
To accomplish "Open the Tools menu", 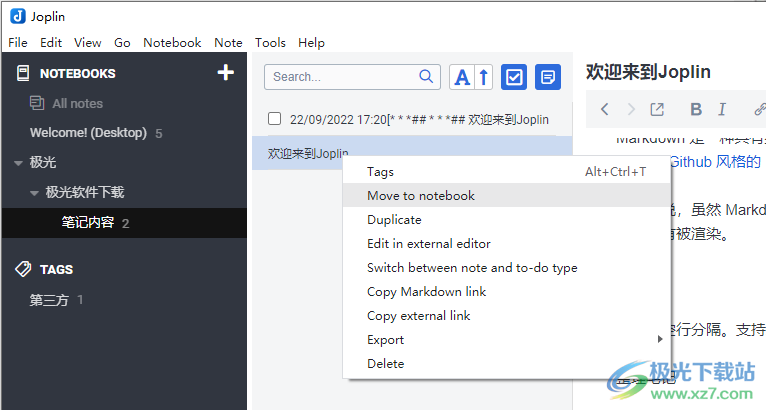I will 270,43.
